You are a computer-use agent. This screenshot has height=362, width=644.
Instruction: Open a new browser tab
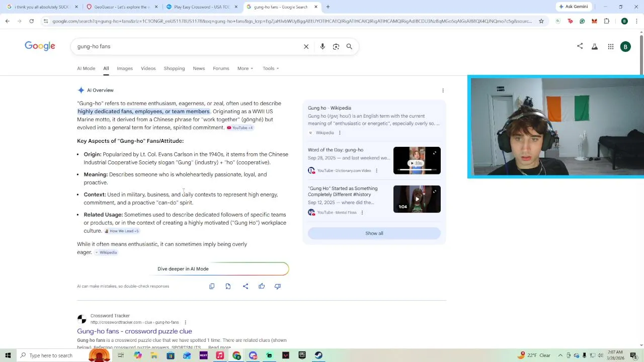pos(328,7)
